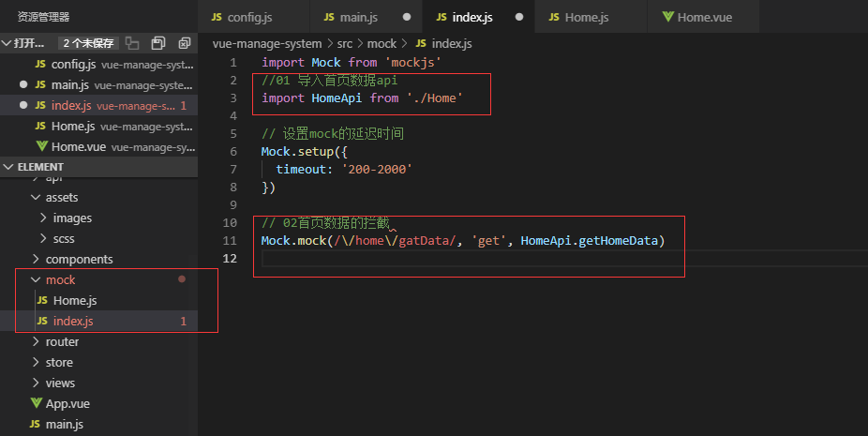Collapse the assets folder

tap(36, 197)
